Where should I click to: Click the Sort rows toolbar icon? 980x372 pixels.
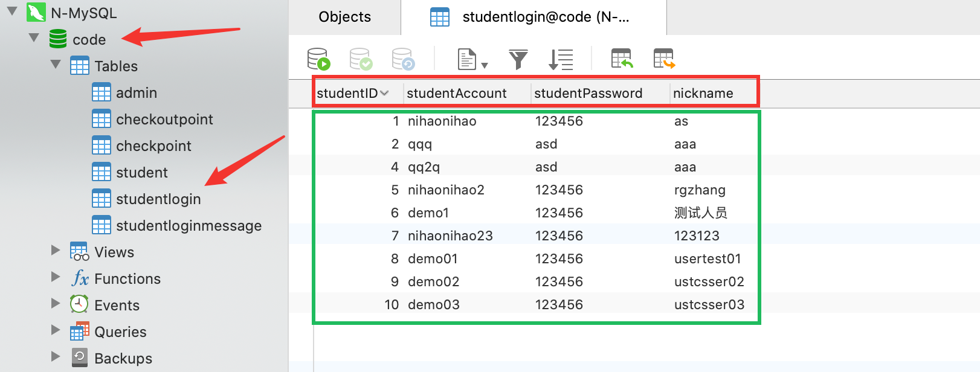[x=561, y=59]
